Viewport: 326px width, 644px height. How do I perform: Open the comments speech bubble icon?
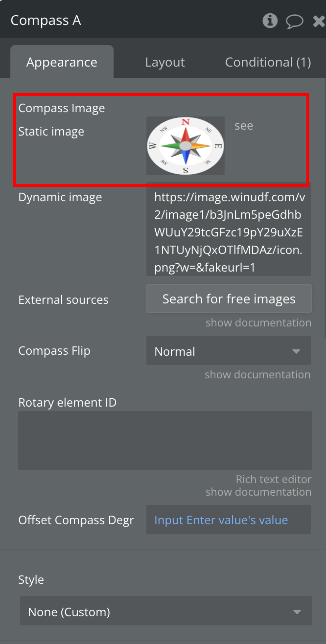[294, 22]
